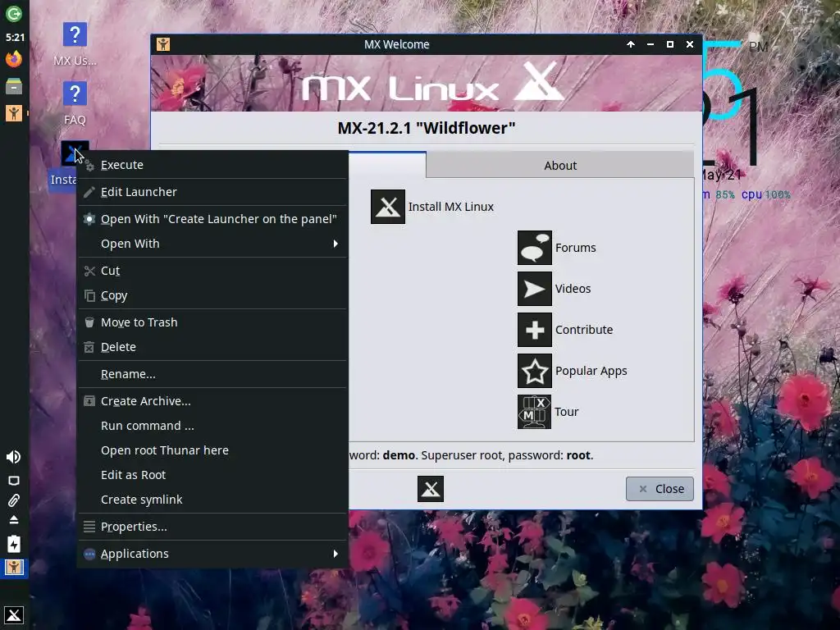Choose Open root Thunar here
Viewport: 840px width, 630px height.
click(212, 450)
